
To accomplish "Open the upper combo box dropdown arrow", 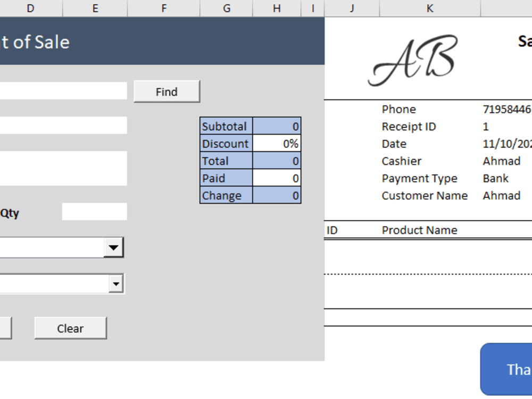I will [x=113, y=247].
